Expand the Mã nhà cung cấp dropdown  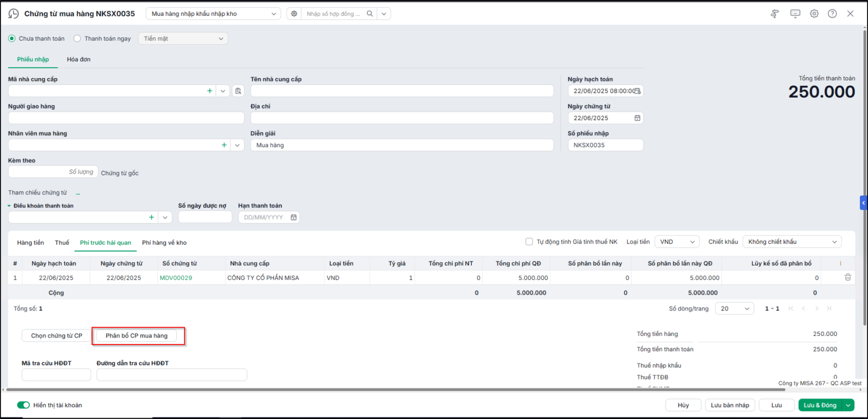pos(223,91)
